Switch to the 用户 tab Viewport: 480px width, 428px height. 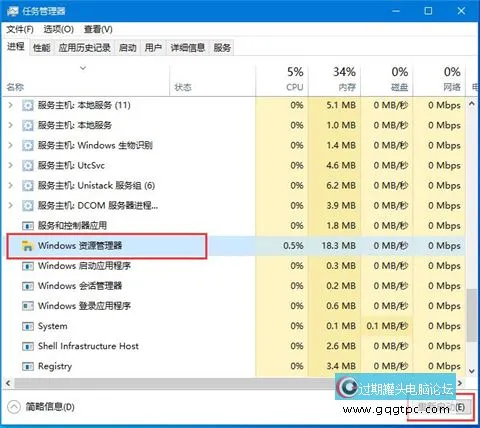(x=153, y=48)
